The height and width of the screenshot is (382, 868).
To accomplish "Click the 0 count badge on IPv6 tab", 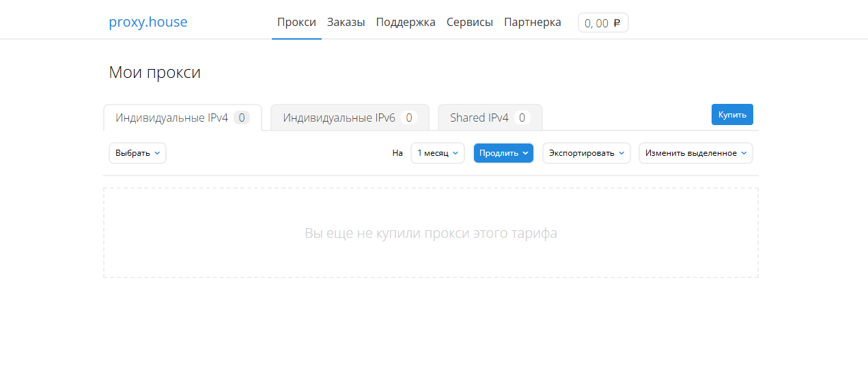I will [x=409, y=118].
